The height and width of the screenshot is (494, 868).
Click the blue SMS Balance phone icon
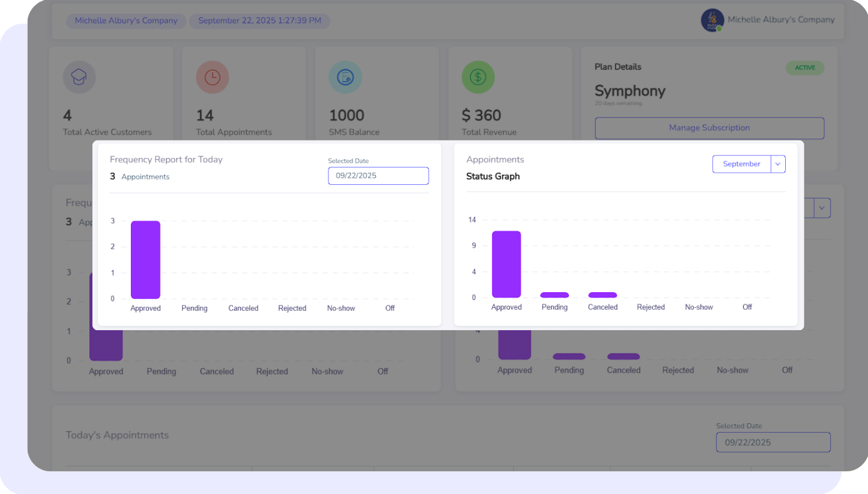tap(345, 77)
